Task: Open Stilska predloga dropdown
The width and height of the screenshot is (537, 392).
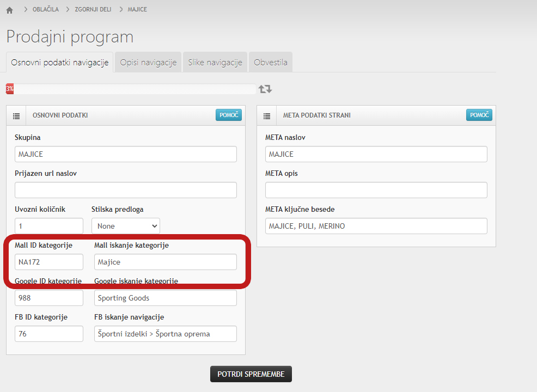Action: click(x=126, y=226)
